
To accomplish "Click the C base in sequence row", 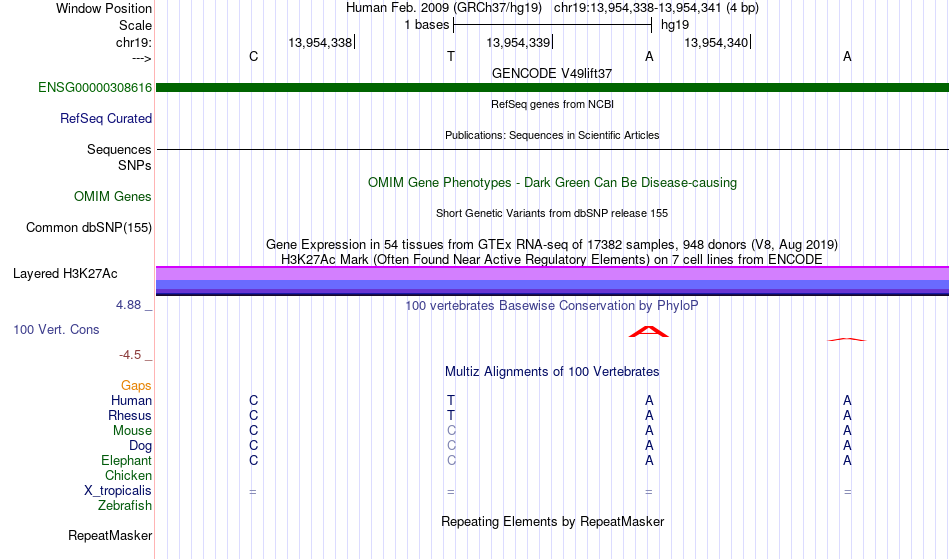I will [x=253, y=56].
